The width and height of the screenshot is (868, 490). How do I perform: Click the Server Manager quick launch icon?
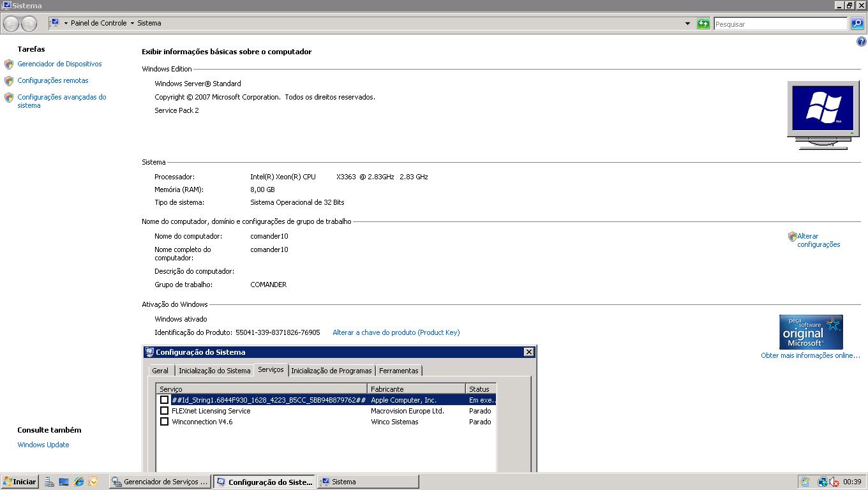tap(50, 482)
